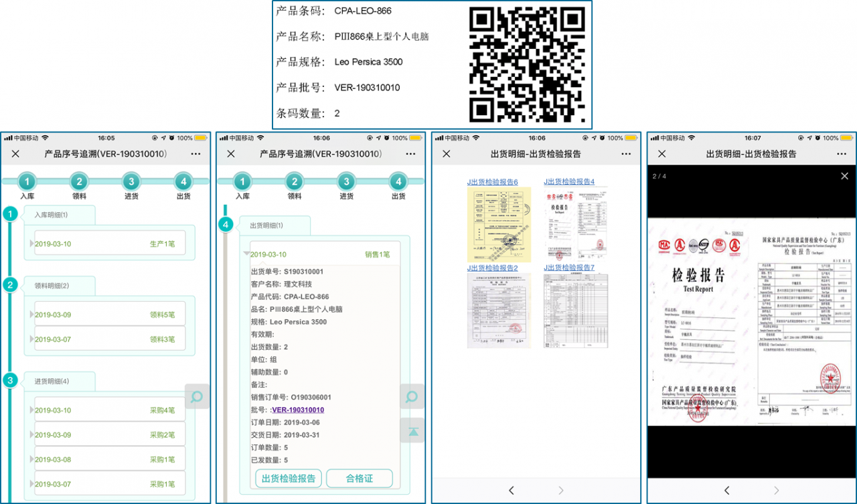Select step 1 入库 in first phone
Viewport: 857px width, 504px height.
point(27,187)
